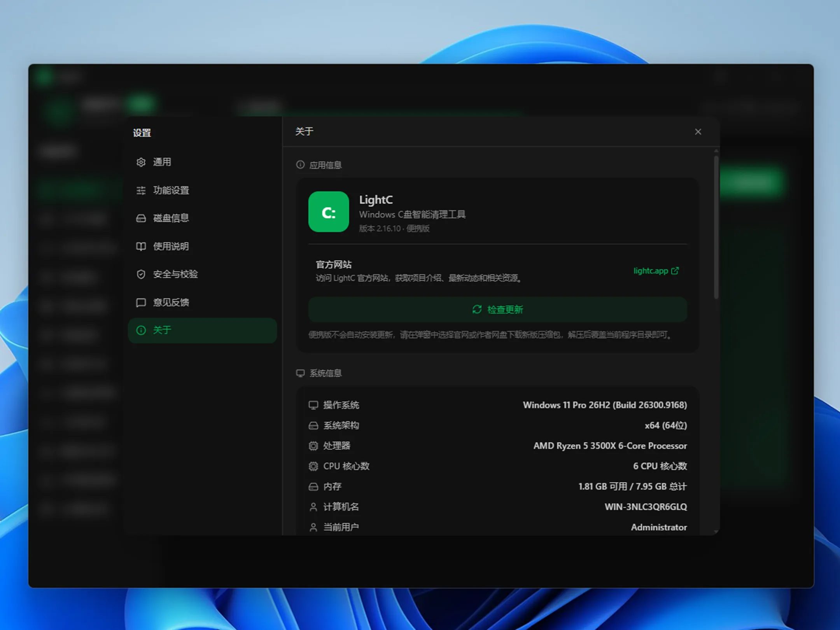Click the version text 版本 2.16.10 · 便携版
This screenshot has height=630, width=840.
click(394, 229)
